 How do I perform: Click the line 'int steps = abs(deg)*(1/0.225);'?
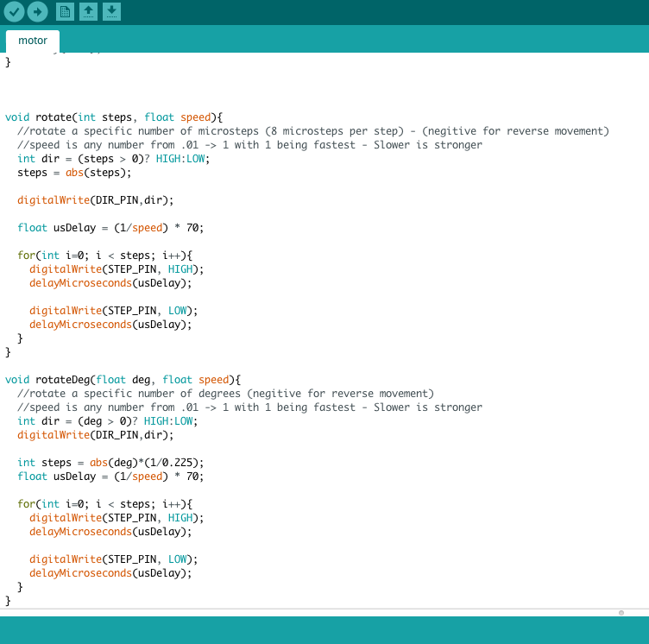[110, 463]
